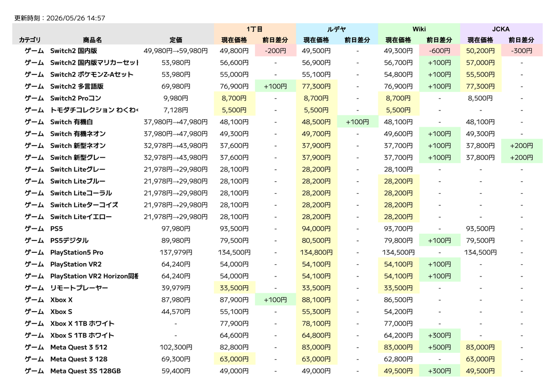The height and width of the screenshot is (392, 555).
Task: Select Meta Quest 3S 128GB product name
Action: point(86,371)
